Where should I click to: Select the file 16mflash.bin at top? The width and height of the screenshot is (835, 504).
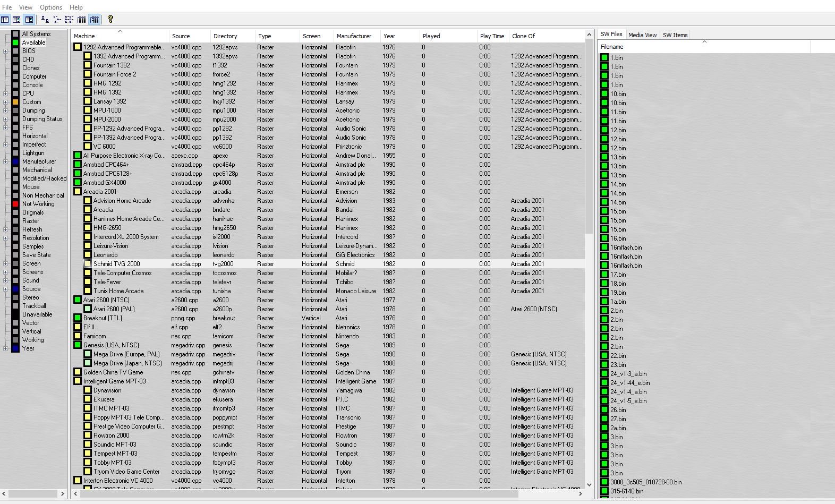tap(626, 247)
